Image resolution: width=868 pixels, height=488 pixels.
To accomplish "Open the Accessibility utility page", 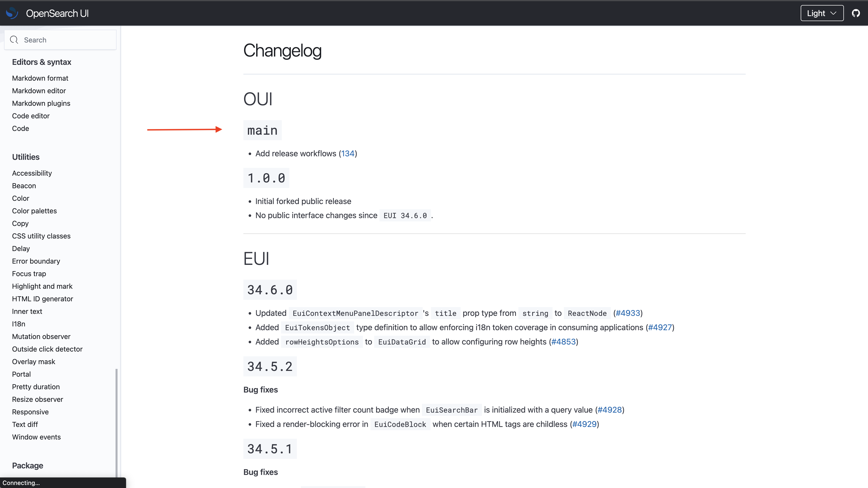I will pyautogui.click(x=32, y=173).
